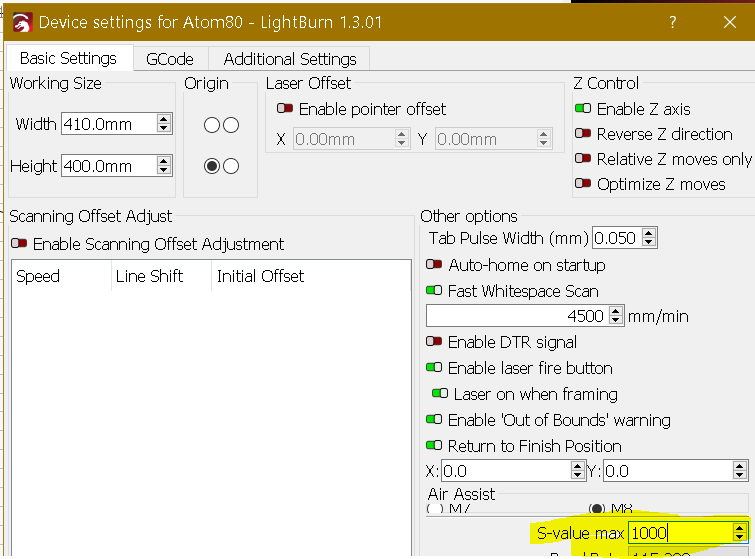Adjust the laser offset X spinner arrows
The width and height of the screenshot is (755, 559).
point(402,139)
